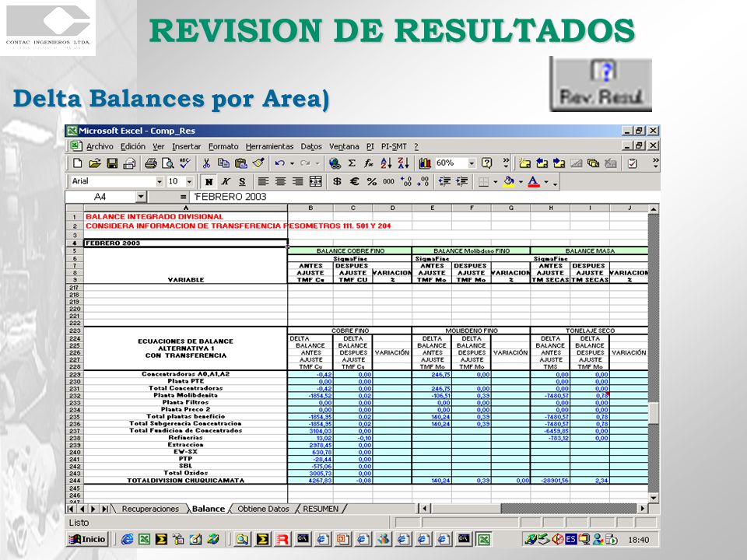Switch to the RESUMEN sheet tab
Screen dimensions: 747x560
coord(321,509)
